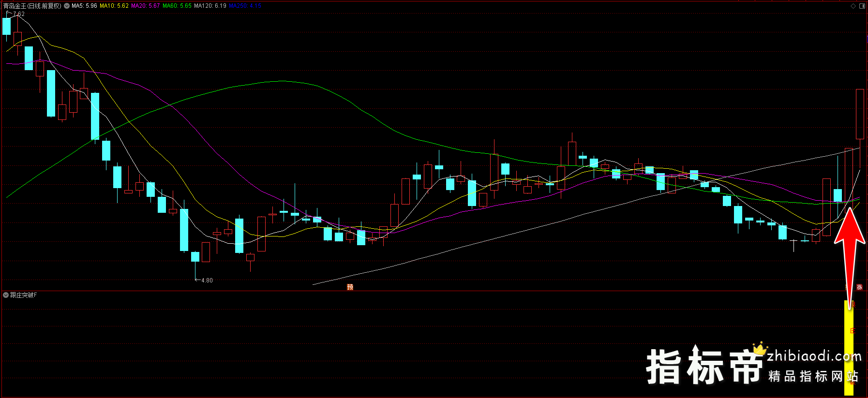Open dropdown next to 青岛金王 title
This screenshot has height=398, width=868.
(67, 6)
